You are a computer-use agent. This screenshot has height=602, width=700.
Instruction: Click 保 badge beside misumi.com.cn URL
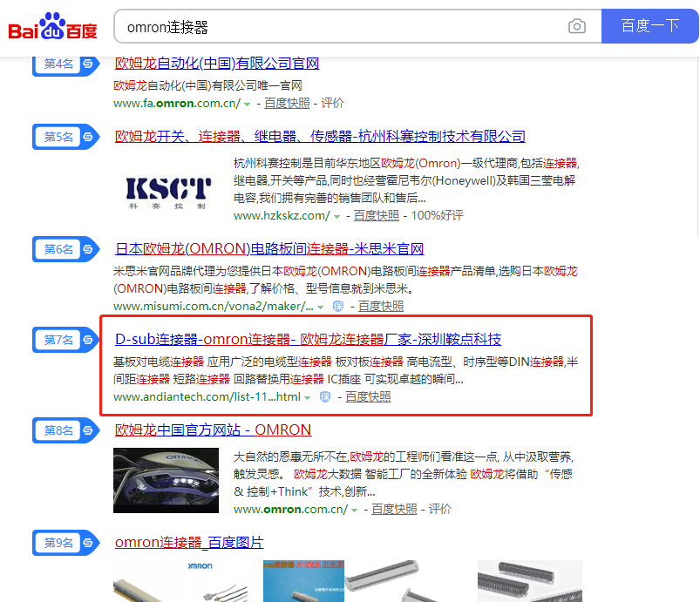(338, 306)
